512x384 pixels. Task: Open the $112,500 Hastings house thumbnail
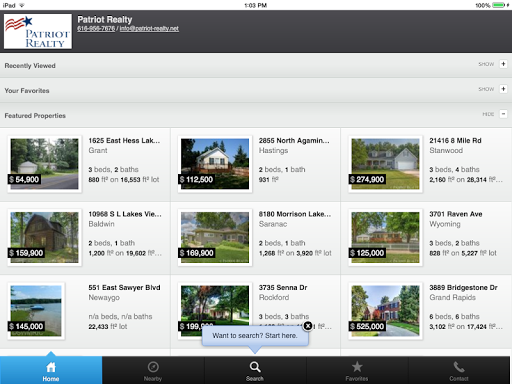tap(215, 164)
